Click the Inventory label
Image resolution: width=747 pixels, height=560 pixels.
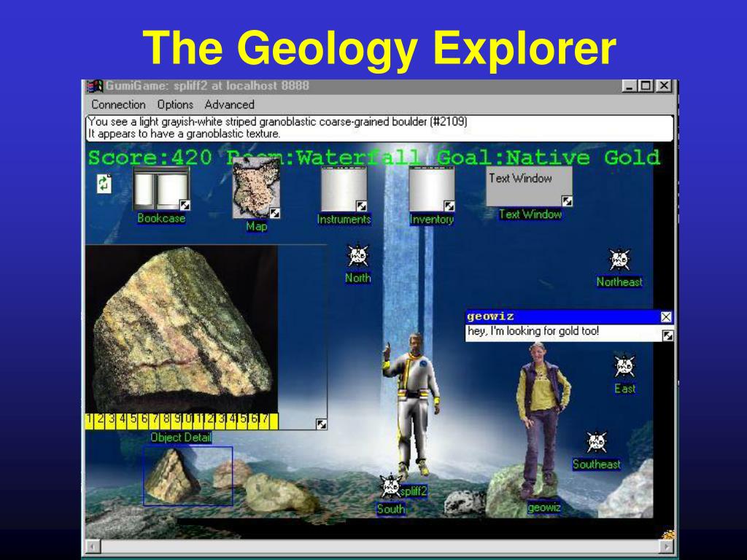pyautogui.click(x=432, y=219)
